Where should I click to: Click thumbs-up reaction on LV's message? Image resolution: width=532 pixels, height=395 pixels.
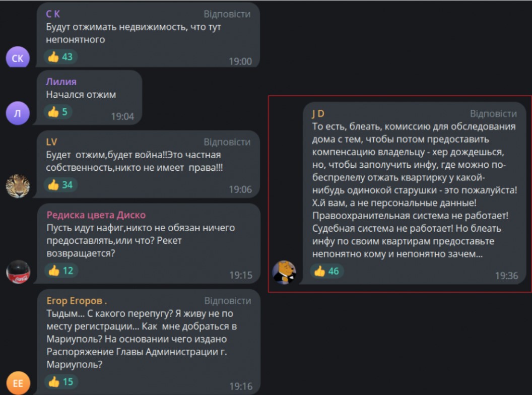tap(60, 185)
